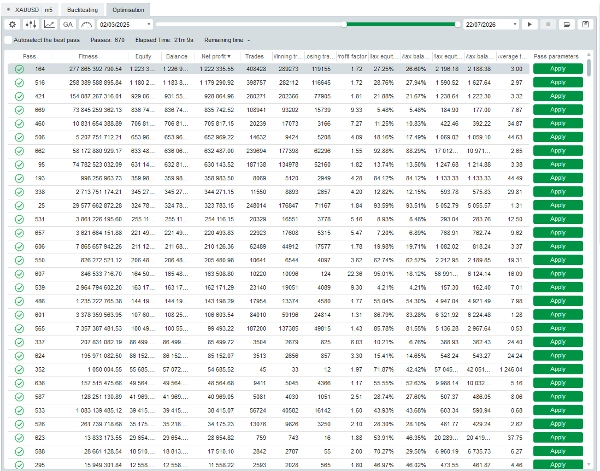
Task: Click the Elapsed Time label
Action: point(164,40)
